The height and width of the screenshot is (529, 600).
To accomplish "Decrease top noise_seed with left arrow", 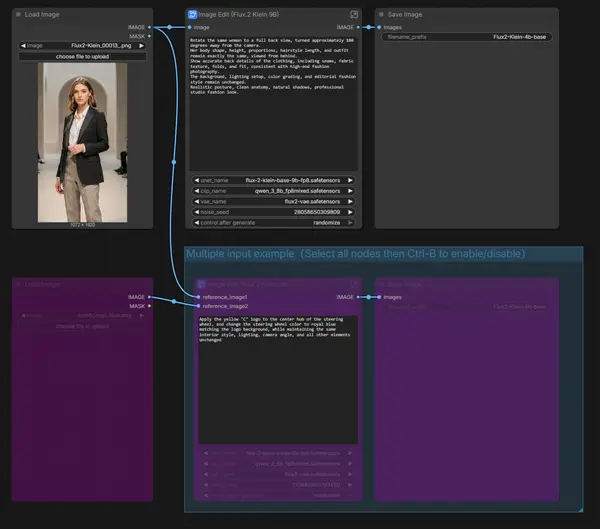I will (x=197, y=212).
